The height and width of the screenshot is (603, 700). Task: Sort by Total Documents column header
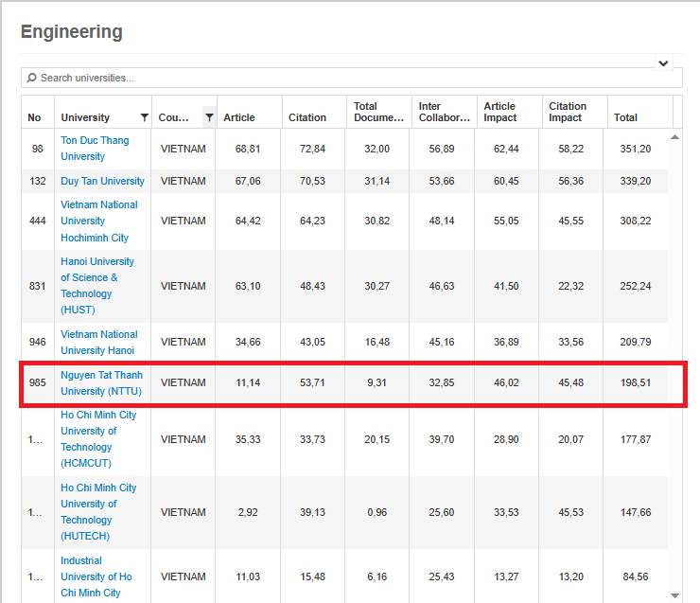378,112
